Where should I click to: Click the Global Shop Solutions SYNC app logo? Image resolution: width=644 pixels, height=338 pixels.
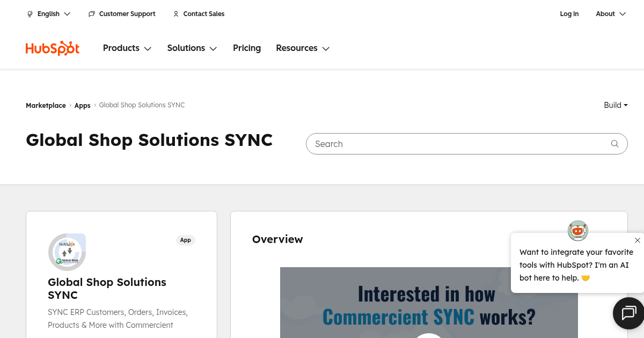(x=67, y=252)
